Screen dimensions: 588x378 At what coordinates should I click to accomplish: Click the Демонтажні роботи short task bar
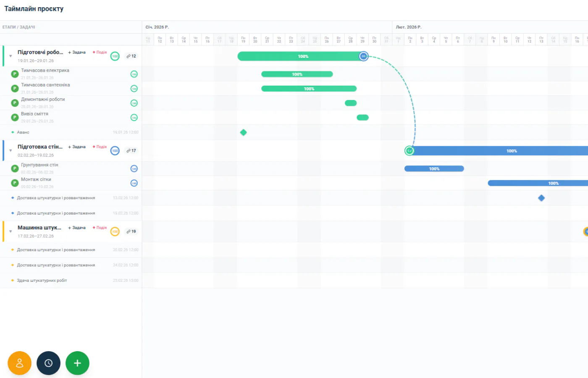pyautogui.click(x=351, y=103)
